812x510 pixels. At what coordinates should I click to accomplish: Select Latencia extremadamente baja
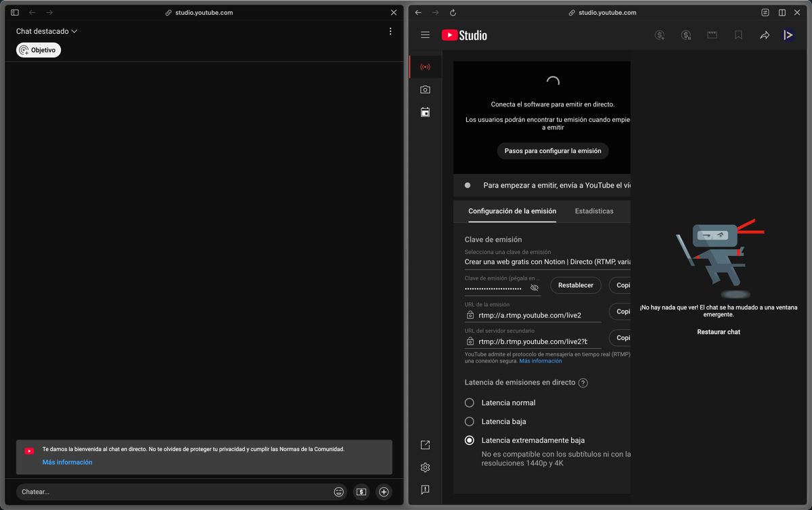tap(469, 440)
